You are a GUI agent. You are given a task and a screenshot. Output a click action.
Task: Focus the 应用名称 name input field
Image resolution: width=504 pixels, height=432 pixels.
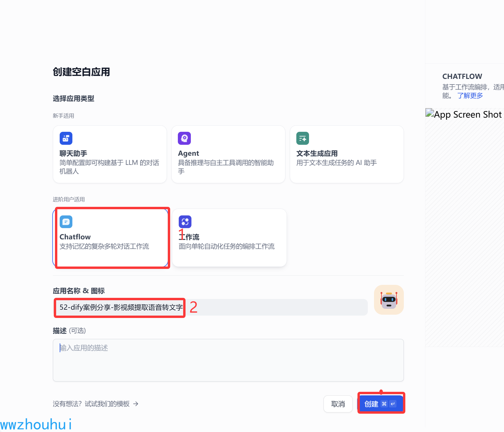click(x=210, y=307)
